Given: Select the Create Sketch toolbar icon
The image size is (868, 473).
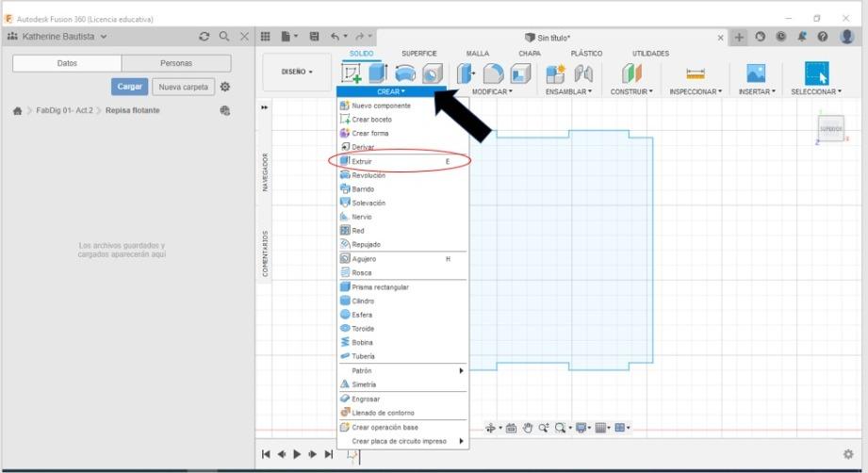Looking at the screenshot, I should (x=351, y=73).
